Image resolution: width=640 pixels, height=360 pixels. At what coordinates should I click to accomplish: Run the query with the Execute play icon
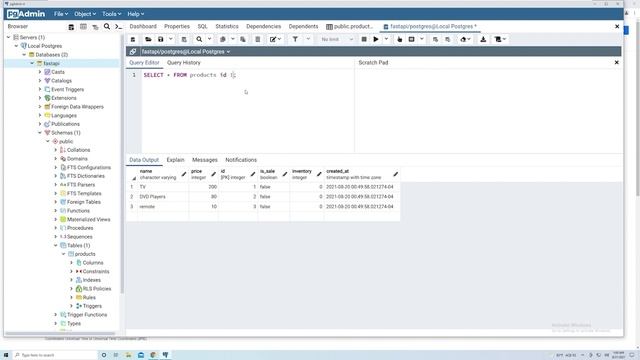coord(376,39)
